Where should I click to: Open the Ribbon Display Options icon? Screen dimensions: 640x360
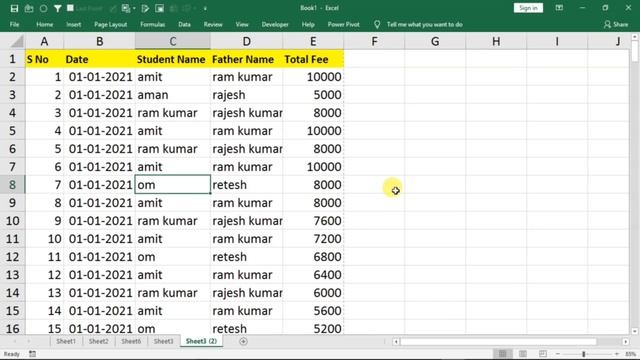(559, 8)
